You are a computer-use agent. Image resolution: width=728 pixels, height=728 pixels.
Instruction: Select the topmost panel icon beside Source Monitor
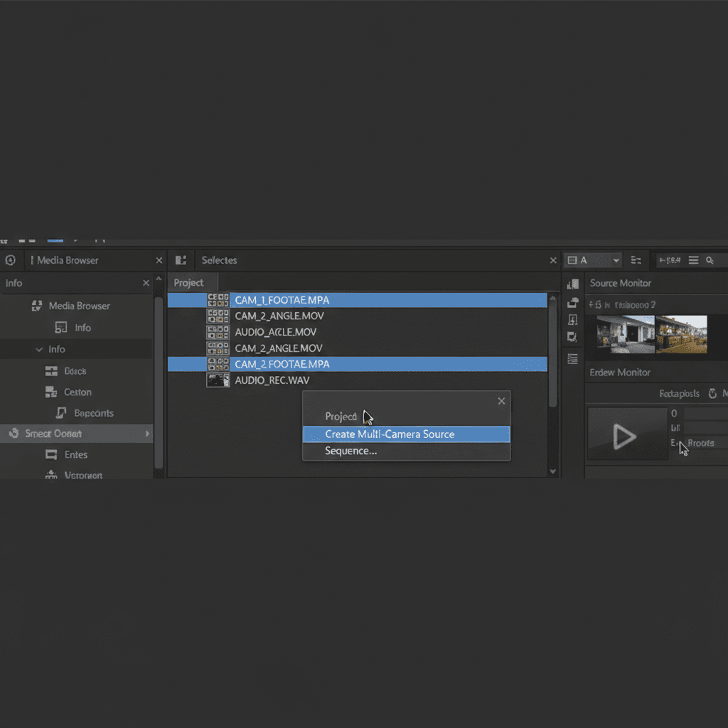(x=573, y=284)
